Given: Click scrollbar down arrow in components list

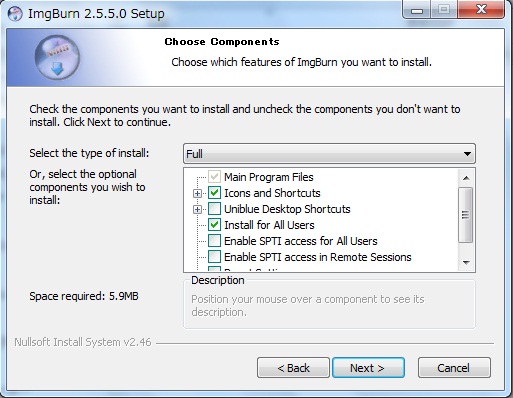Looking at the screenshot, I should point(466,263).
